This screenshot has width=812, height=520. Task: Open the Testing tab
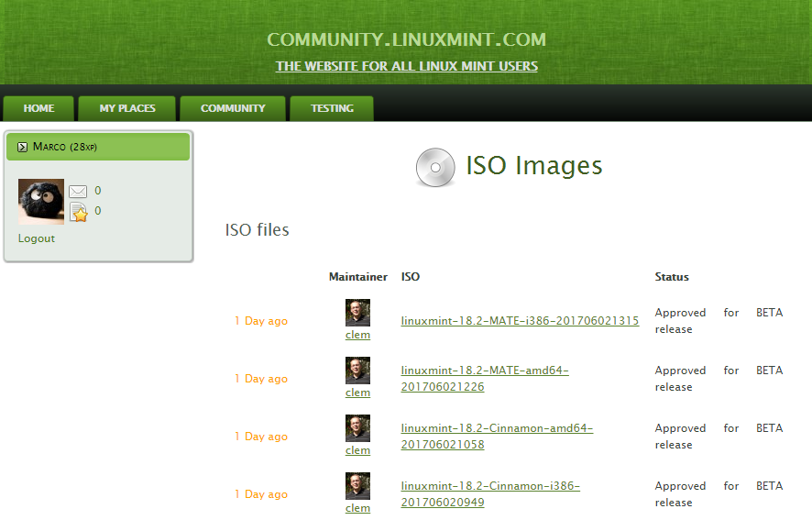(332, 108)
